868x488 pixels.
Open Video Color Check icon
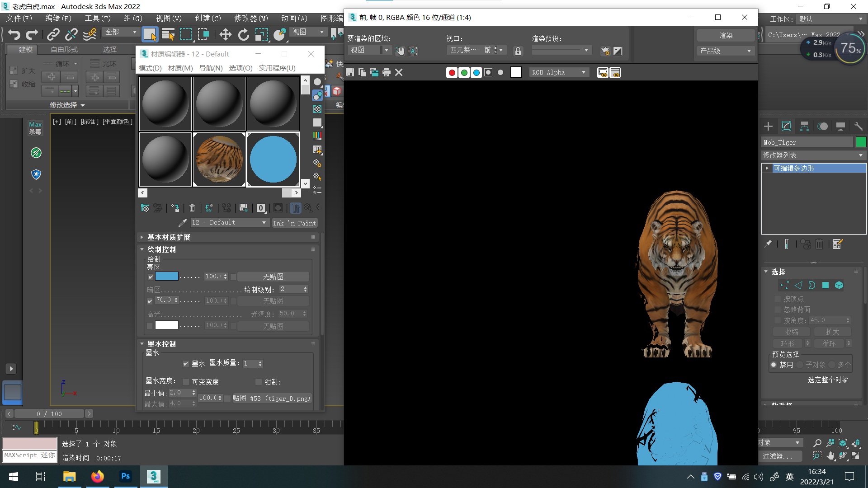point(318,135)
